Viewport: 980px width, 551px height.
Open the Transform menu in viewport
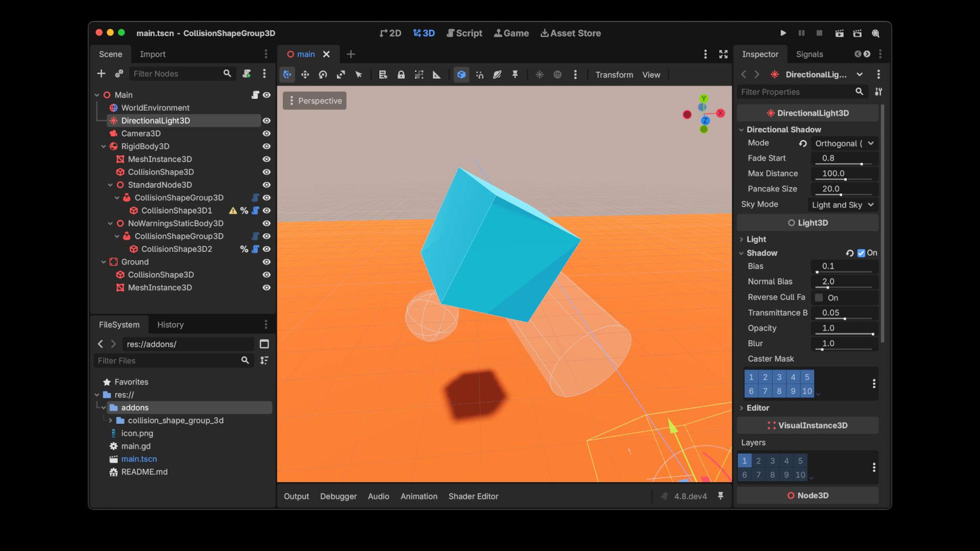click(614, 74)
